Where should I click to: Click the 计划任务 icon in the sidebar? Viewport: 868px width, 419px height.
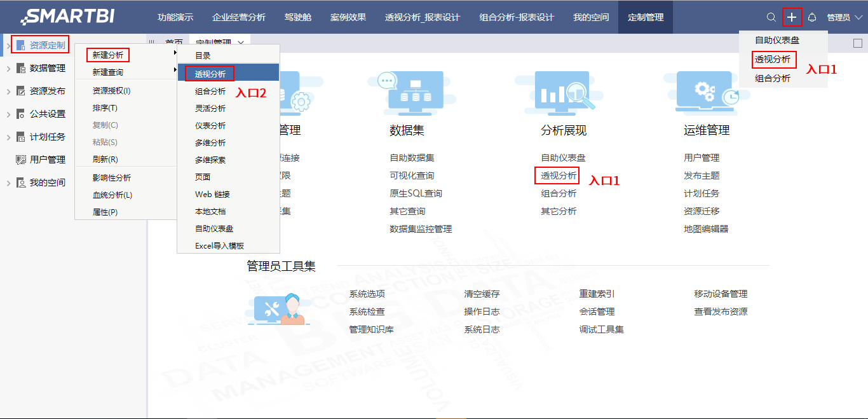(x=20, y=137)
